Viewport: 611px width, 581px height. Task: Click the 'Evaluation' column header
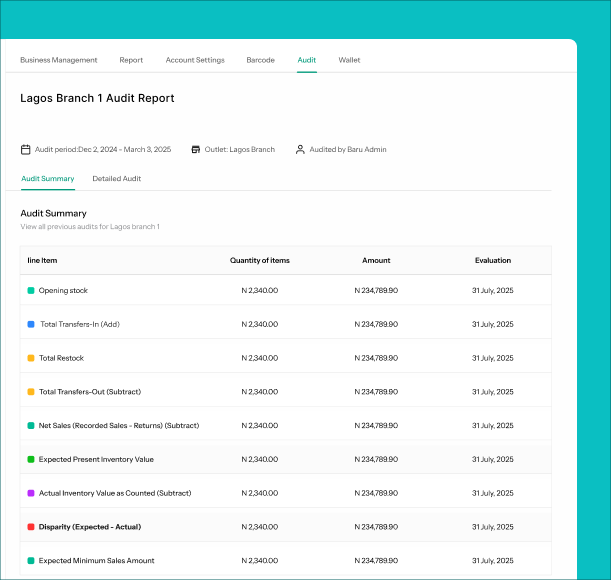[493, 260]
